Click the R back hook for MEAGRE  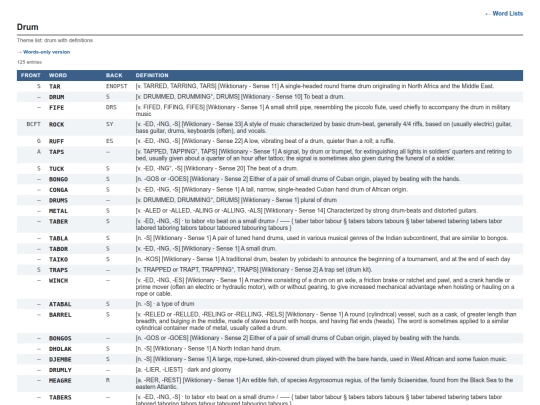(x=108, y=380)
